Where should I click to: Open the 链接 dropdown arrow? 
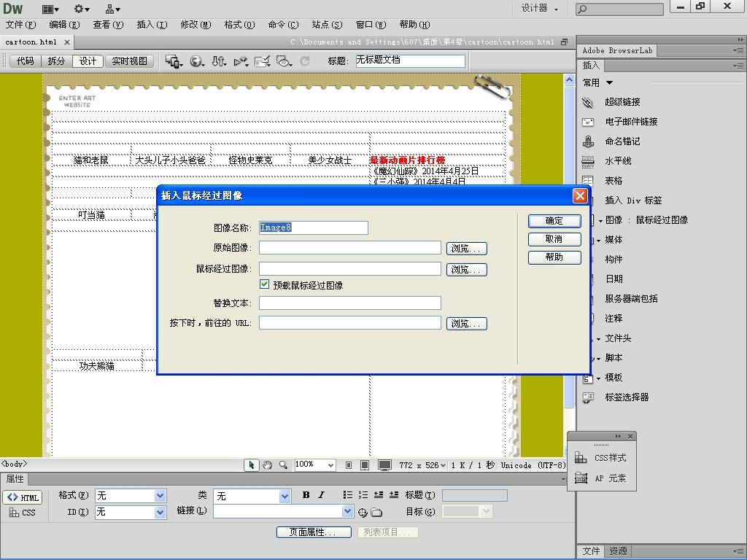pos(348,511)
